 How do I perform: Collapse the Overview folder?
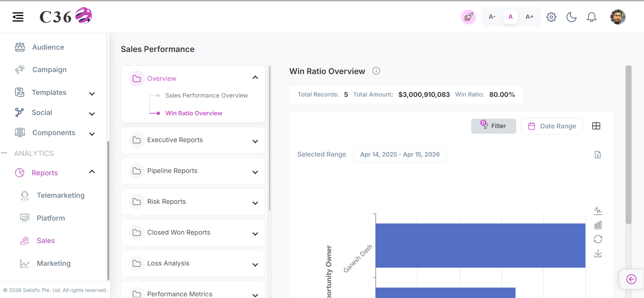point(255,78)
